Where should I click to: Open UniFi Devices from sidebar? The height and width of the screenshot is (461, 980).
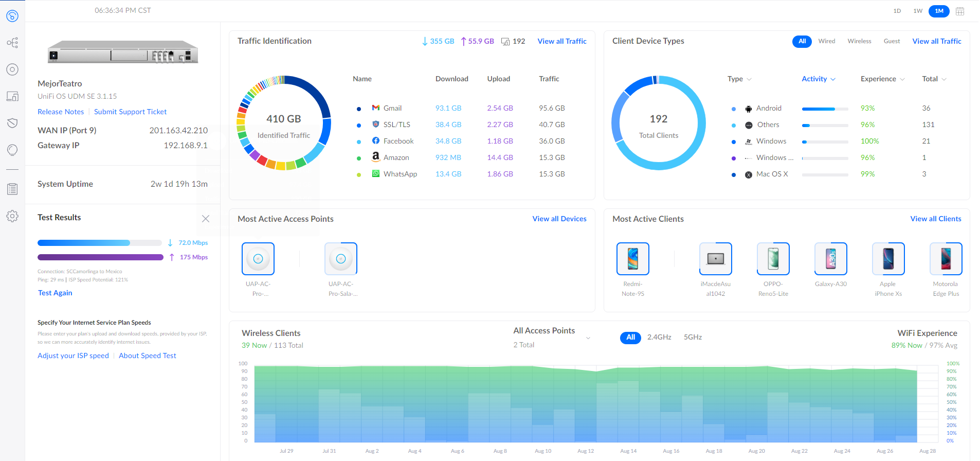click(12, 69)
